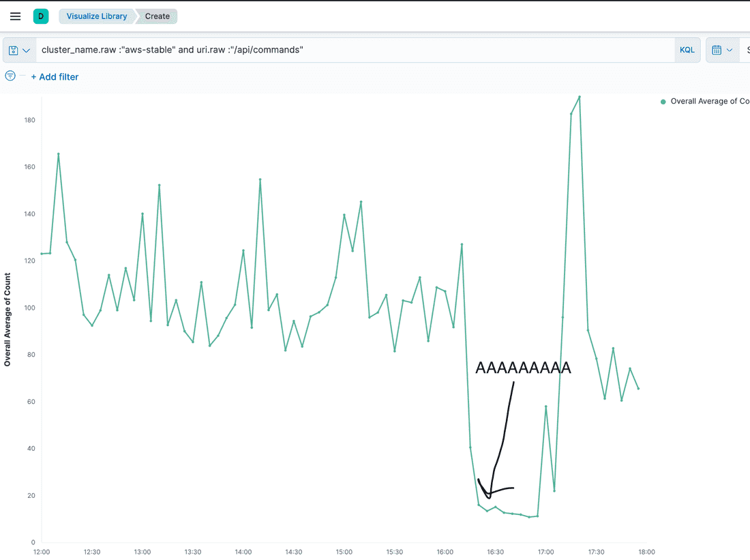
Task: Click the Overall Average of Count y-axis title
Action: point(7,320)
